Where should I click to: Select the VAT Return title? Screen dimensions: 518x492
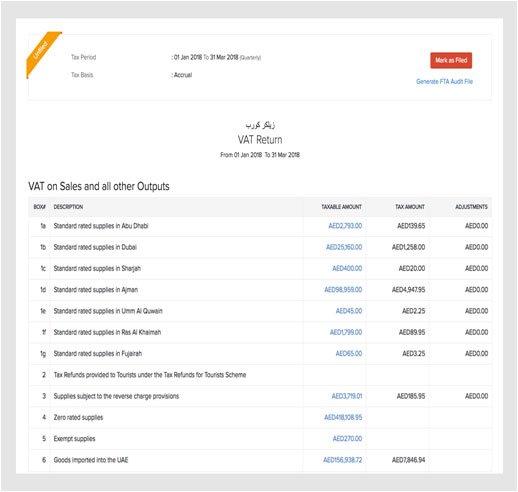click(x=260, y=140)
